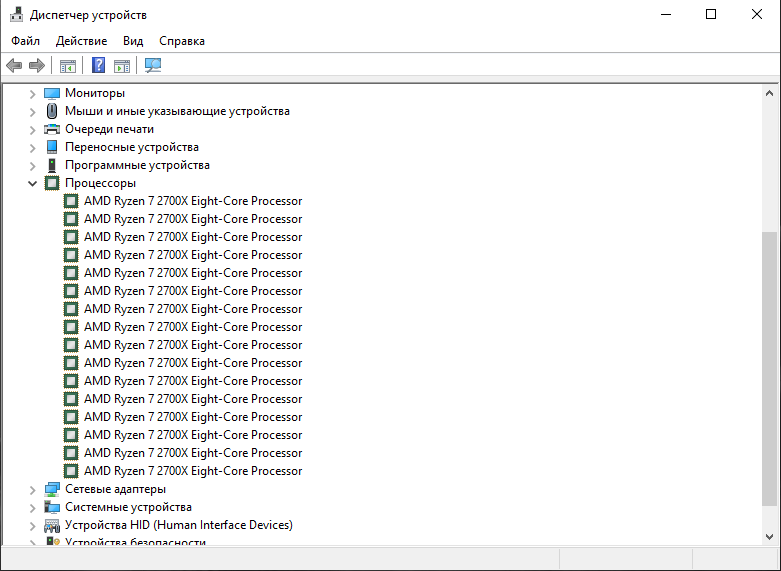Click the icon beside Системные устройства
The height and width of the screenshot is (571, 781).
pos(52,507)
